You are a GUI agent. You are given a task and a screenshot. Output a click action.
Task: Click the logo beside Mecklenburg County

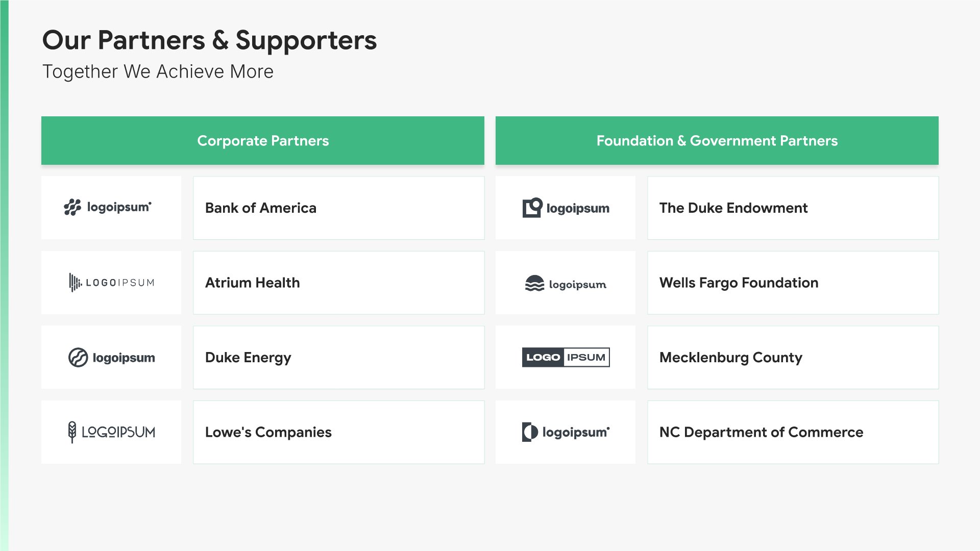point(566,357)
